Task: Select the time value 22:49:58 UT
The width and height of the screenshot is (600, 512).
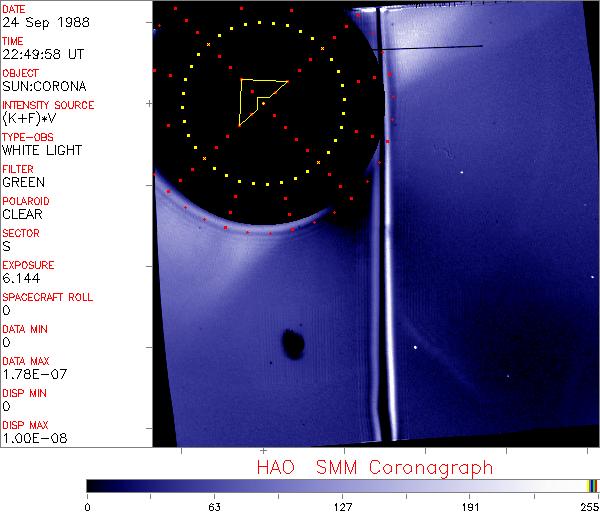Action: coord(44,54)
